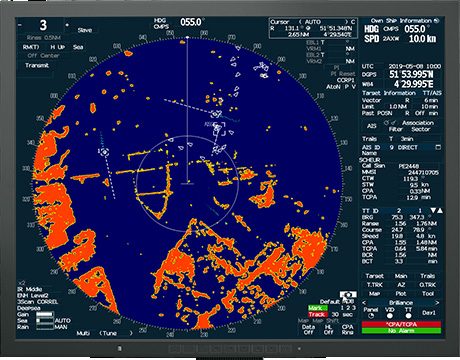Click the HDG heading label
Viewport: 460px width, 360px height.
[x=371, y=29]
